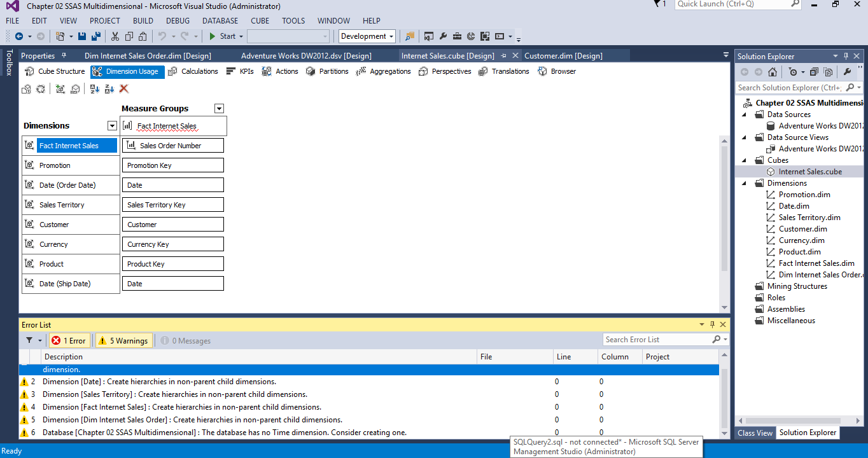
Task: Toggle the 1 Error filter button
Action: point(69,341)
